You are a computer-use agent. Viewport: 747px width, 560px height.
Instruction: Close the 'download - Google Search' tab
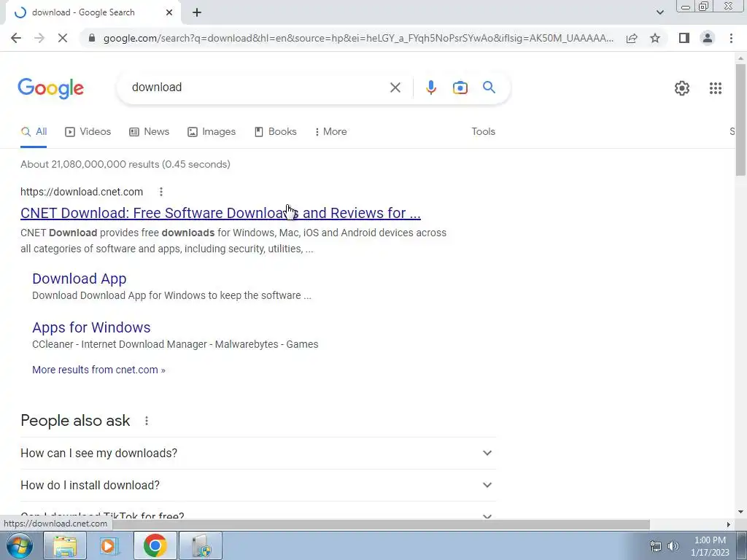(x=169, y=13)
